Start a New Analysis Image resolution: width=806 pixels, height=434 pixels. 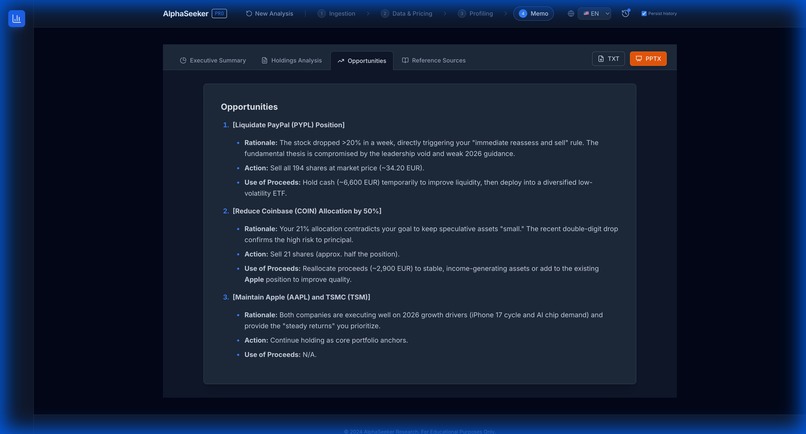[x=269, y=14]
